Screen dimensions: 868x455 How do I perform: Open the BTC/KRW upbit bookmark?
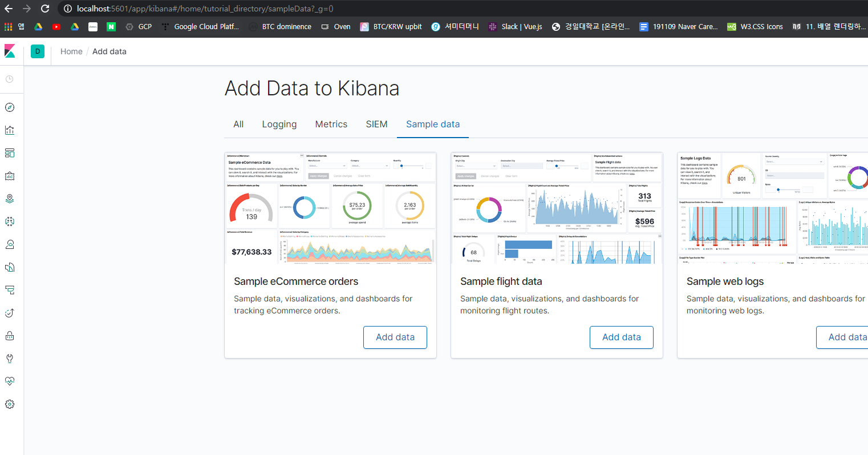point(391,26)
